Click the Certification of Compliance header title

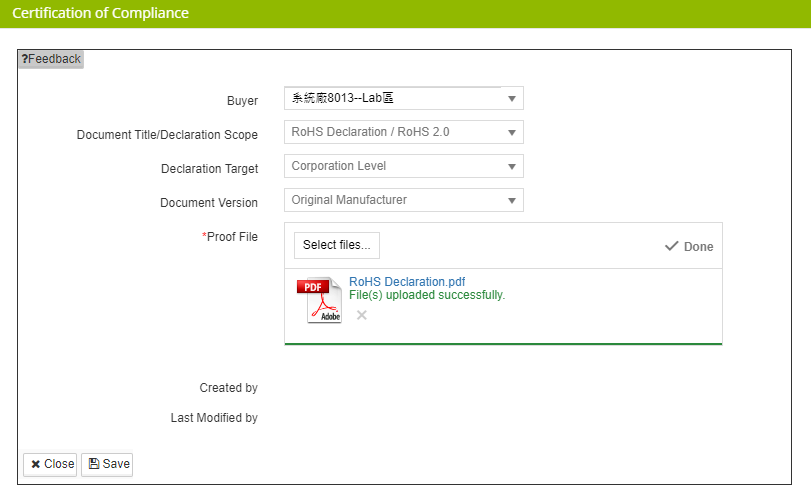point(100,14)
